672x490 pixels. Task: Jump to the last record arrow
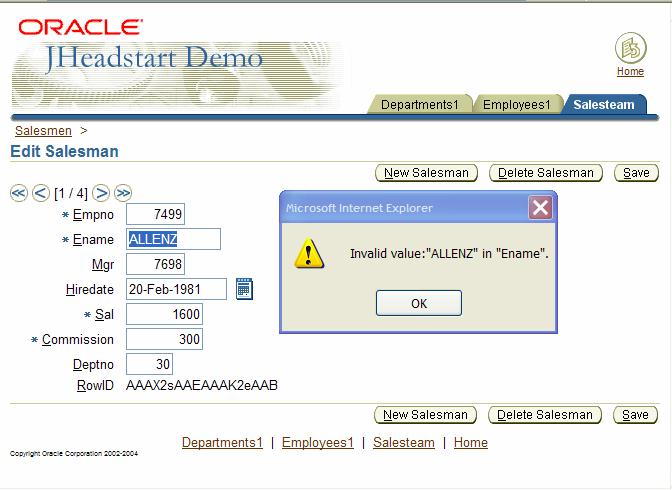[123, 193]
